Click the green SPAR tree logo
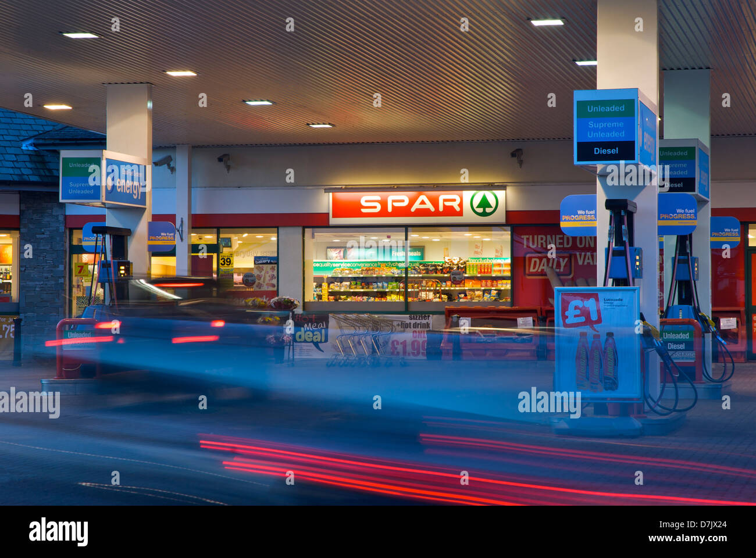The width and height of the screenshot is (756, 558). tap(484, 204)
